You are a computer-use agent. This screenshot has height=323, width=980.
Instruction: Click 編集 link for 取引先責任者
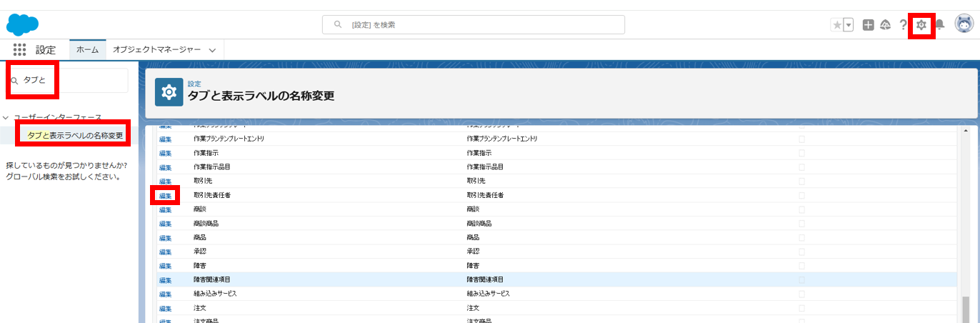[165, 195]
